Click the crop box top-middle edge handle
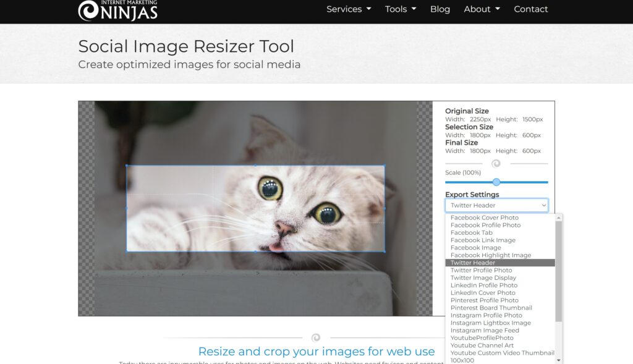This screenshot has width=633, height=364. click(x=255, y=166)
